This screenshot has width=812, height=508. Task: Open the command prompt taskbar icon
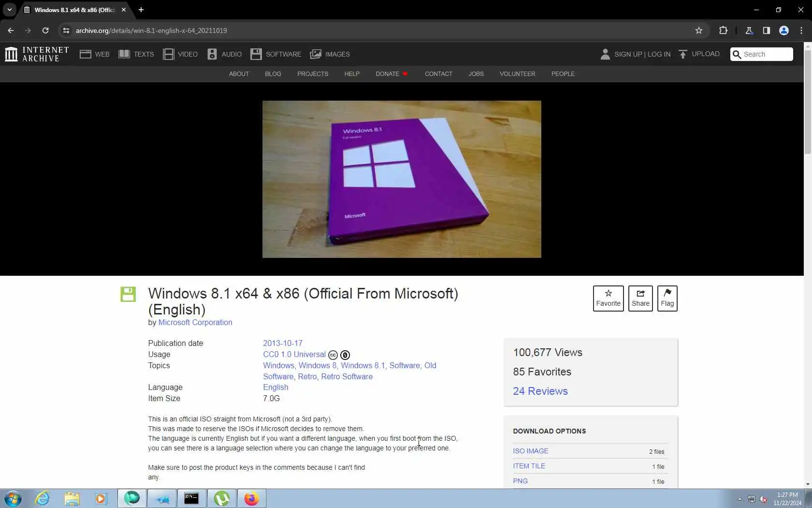click(x=192, y=498)
